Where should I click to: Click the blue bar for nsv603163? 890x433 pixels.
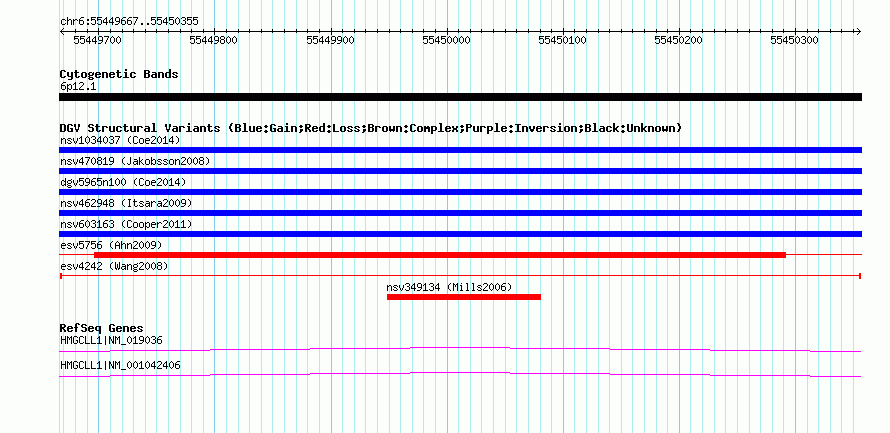(460, 234)
